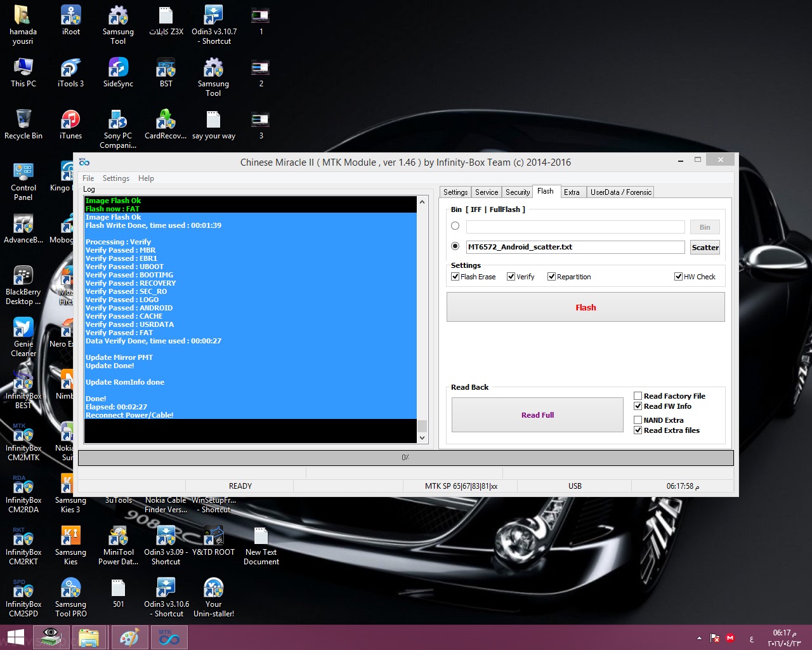The width and height of the screenshot is (812, 650).
Task: Open iTools 3 desktop icon
Action: point(70,72)
